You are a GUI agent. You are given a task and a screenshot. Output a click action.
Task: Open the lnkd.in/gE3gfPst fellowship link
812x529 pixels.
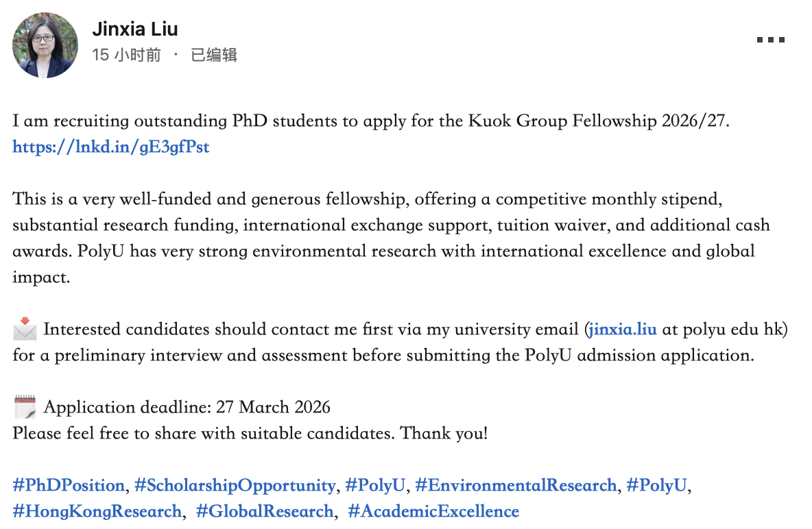tap(111, 147)
